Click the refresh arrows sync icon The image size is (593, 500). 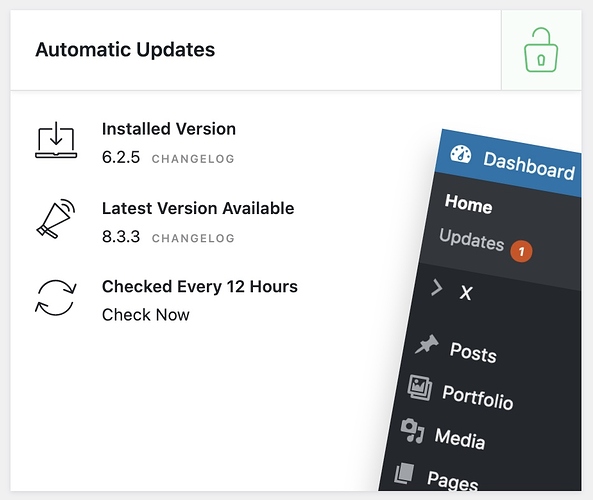pyautogui.click(x=56, y=298)
